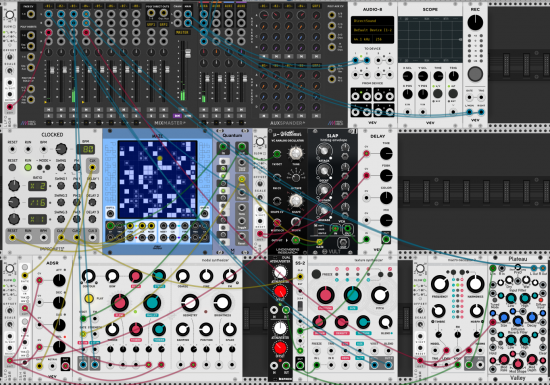Click the MixMaster track 1 fader handle
Screen dimensions: 550x385
(x=52, y=70)
